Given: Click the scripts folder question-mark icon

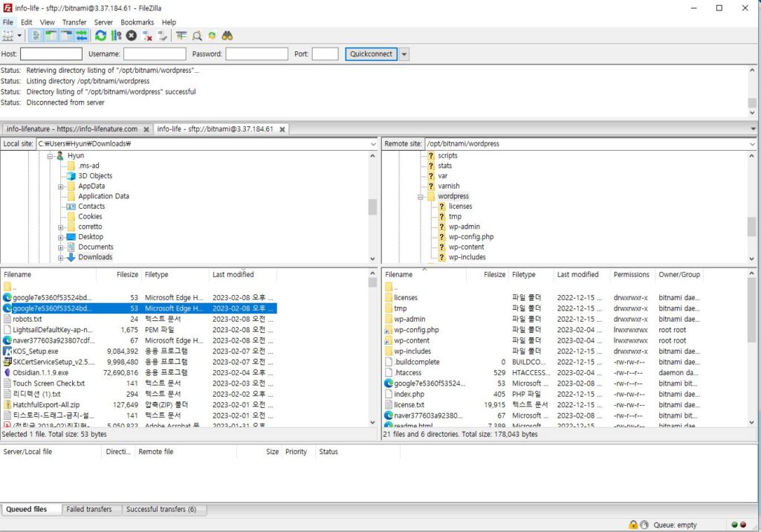Looking at the screenshot, I should (431, 155).
